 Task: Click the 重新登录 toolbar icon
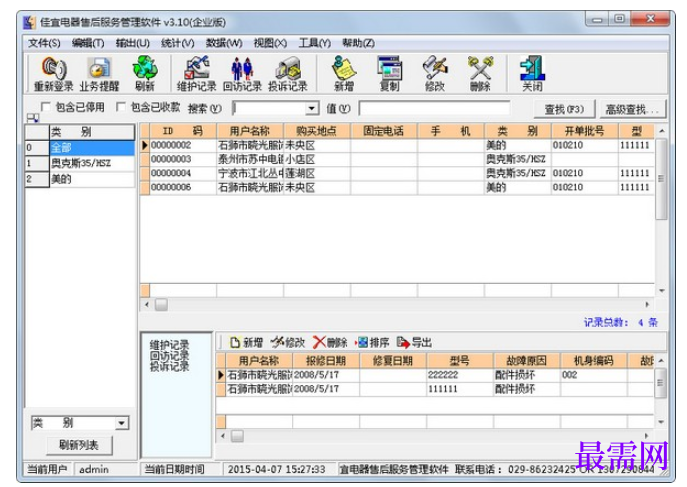pyautogui.click(x=53, y=74)
